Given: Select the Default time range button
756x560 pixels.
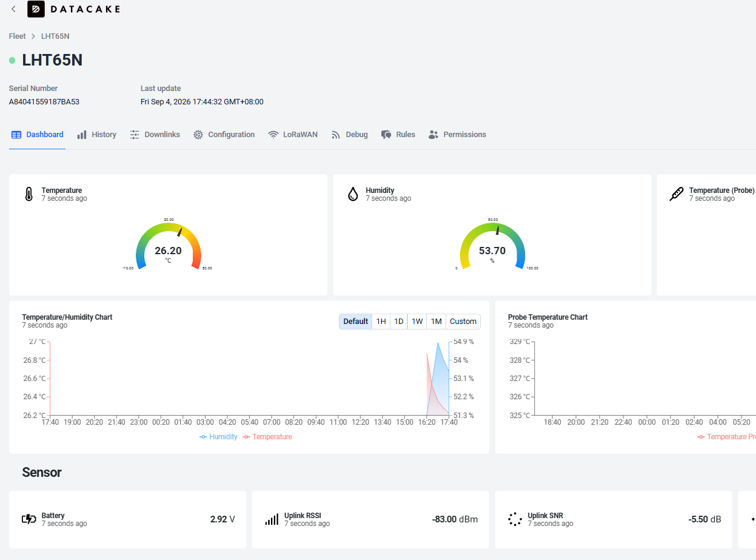Looking at the screenshot, I should 355,322.
